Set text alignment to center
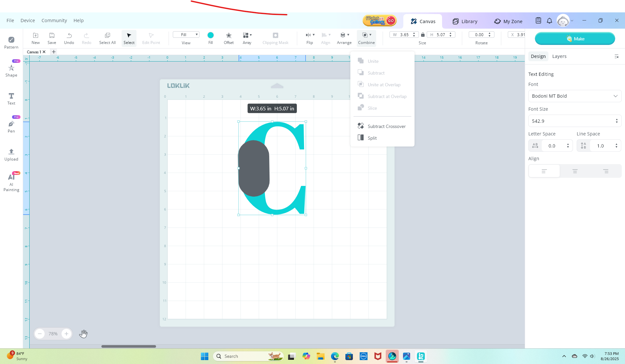The height and width of the screenshot is (364, 625). point(575,171)
